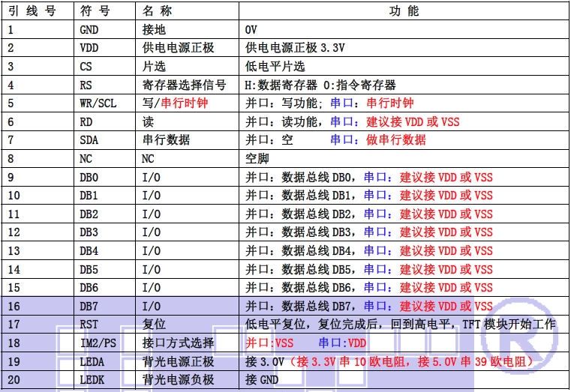Select the RST symbol cell
The image size is (571, 392).
(89, 325)
